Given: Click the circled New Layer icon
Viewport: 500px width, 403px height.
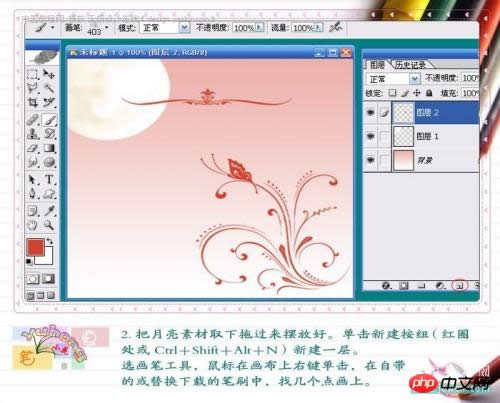Looking at the screenshot, I should [x=460, y=285].
